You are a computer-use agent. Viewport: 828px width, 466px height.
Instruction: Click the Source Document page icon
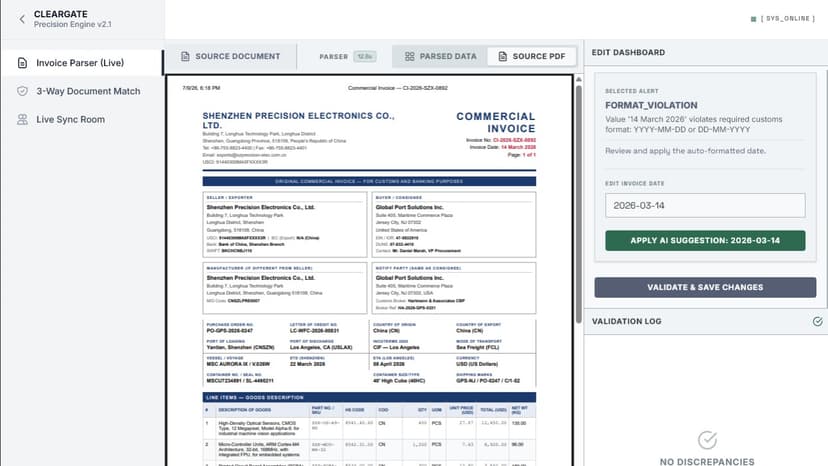coord(185,57)
